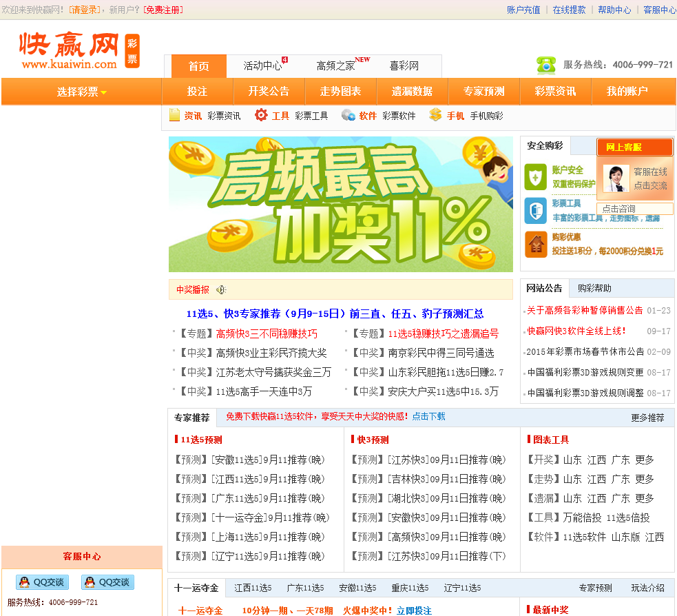Open 遗漏数据 in navigation bar
The image size is (677, 616).
413,91
